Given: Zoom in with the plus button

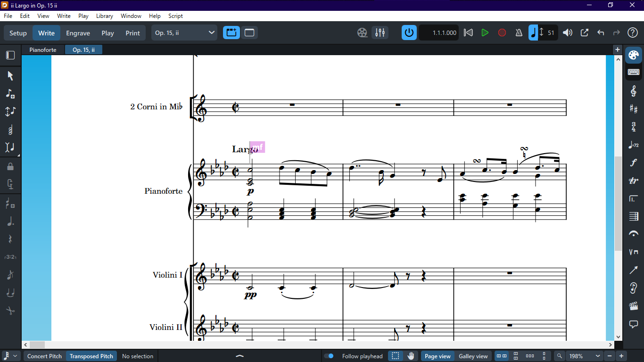Looking at the screenshot, I should (x=621, y=356).
